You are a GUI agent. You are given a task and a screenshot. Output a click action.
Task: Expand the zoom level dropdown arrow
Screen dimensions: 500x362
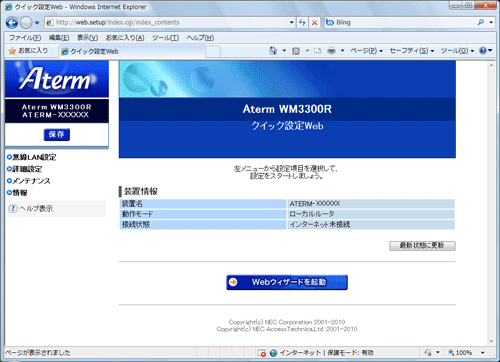(x=482, y=353)
